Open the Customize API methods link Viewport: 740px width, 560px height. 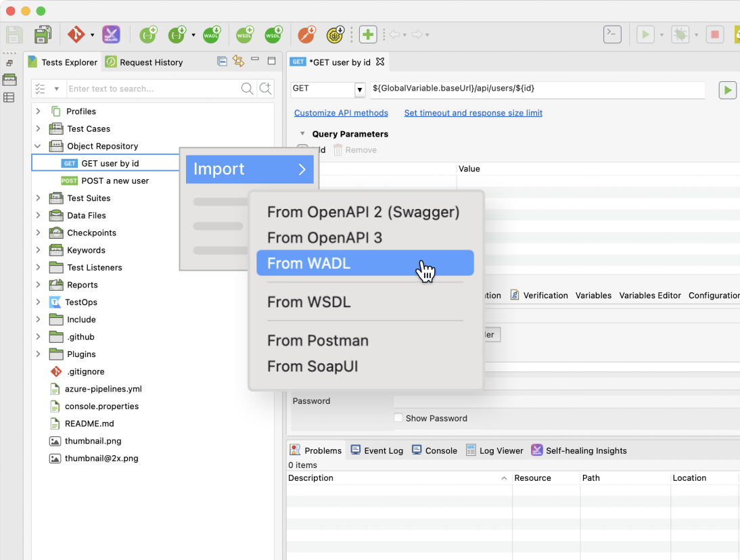coord(341,113)
